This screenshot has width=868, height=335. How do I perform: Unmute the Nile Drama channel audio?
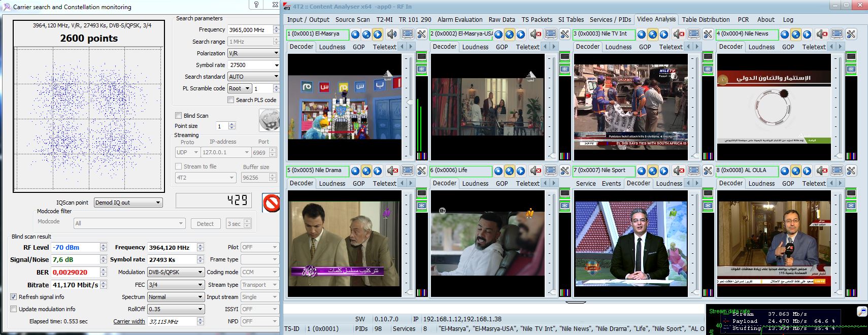tap(392, 171)
